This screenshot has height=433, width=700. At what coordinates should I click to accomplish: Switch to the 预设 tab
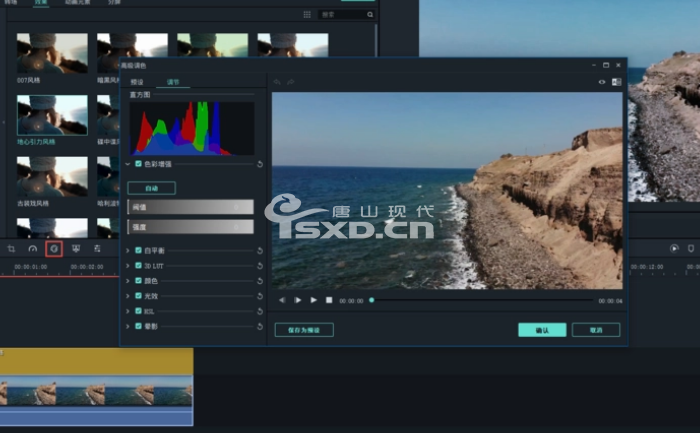click(137, 82)
